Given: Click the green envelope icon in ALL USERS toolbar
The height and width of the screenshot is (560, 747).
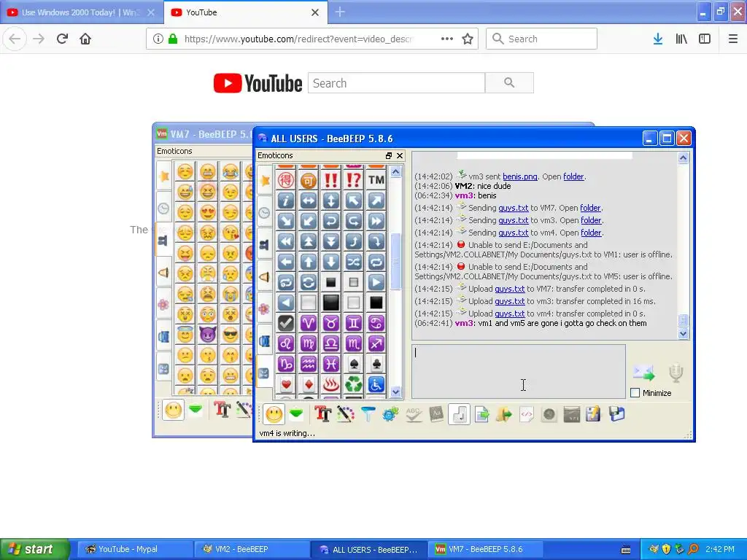Looking at the screenshot, I should click(x=296, y=413).
